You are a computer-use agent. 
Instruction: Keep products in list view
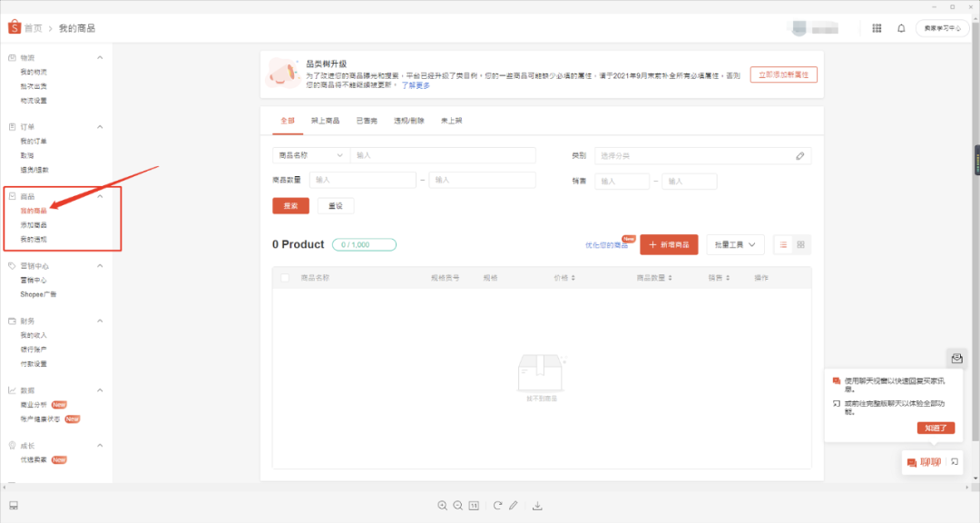pos(782,244)
